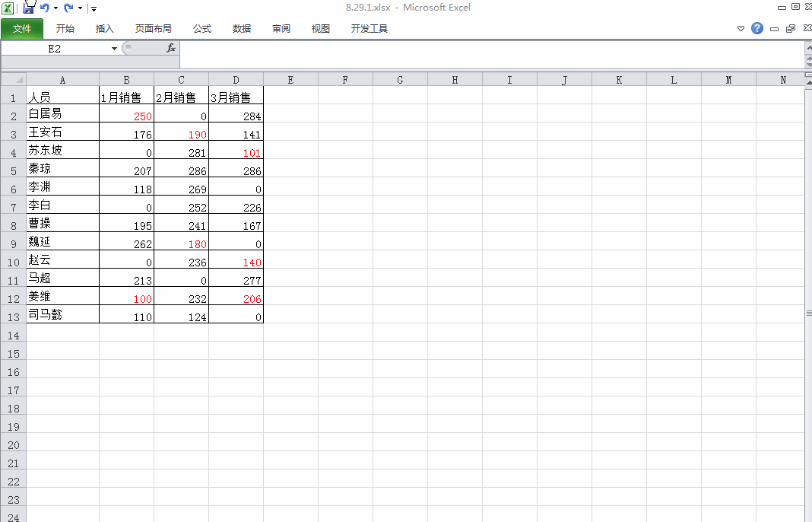Restore down the workbook window
The image size is (812, 522).
[x=791, y=28]
